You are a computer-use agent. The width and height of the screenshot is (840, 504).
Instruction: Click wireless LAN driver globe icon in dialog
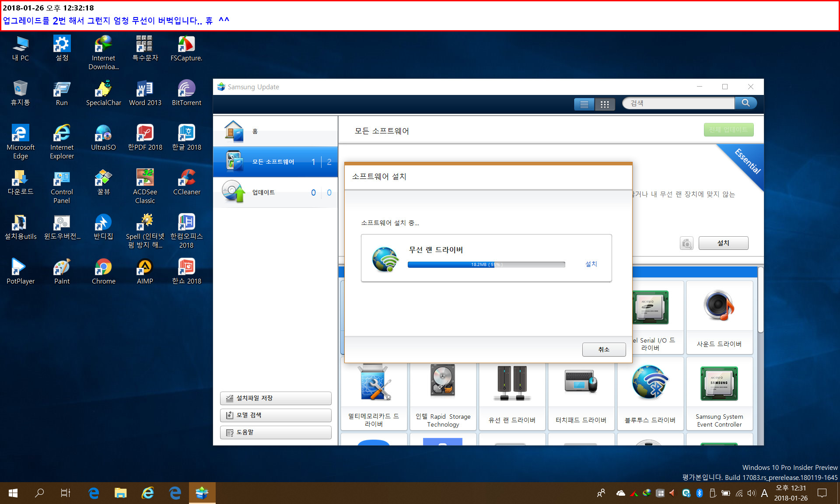coord(385,259)
